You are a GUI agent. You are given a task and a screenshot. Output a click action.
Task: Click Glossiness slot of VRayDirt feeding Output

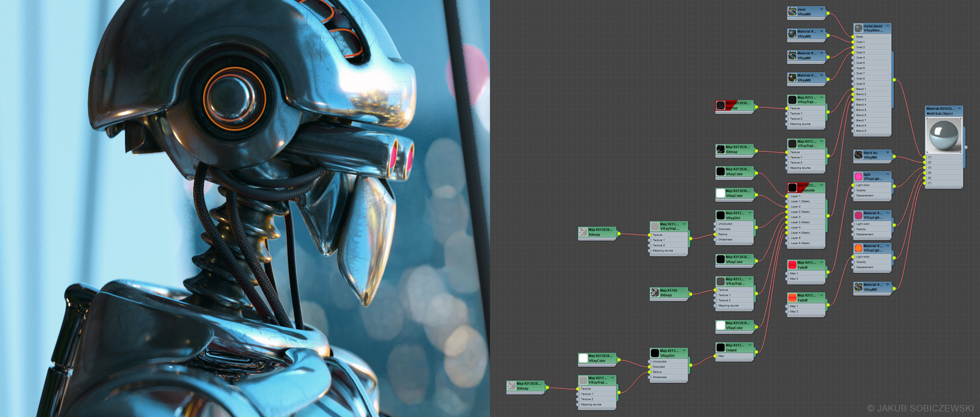click(x=668, y=377)
